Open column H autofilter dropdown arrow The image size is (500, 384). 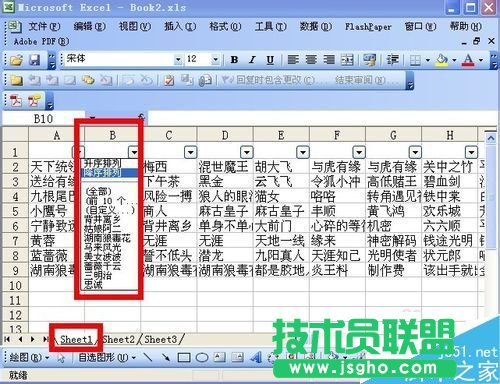(471, 152)
